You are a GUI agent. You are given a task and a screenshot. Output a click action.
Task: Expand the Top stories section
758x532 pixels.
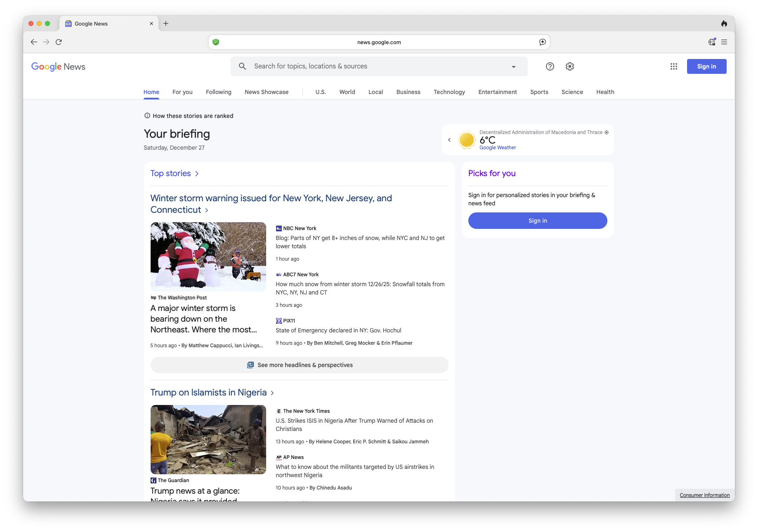175,174
